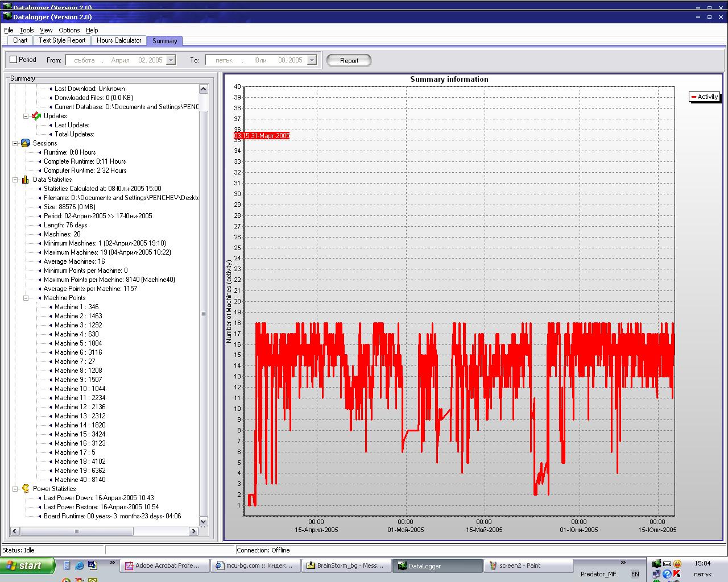Select the Computer Runtime: 2:32 Hours entry
This screenshot has height=582, width=728.
pyautogui.click(x=85, y=171)
